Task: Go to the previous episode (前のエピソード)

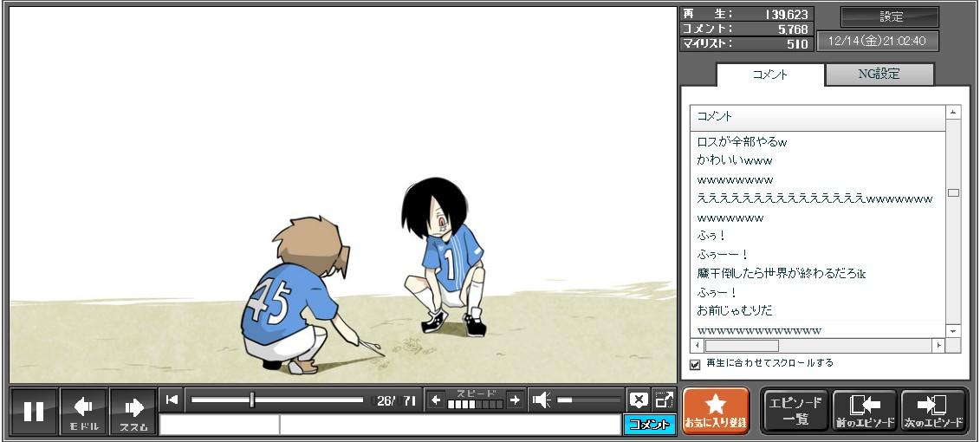Action: point(865,411)
